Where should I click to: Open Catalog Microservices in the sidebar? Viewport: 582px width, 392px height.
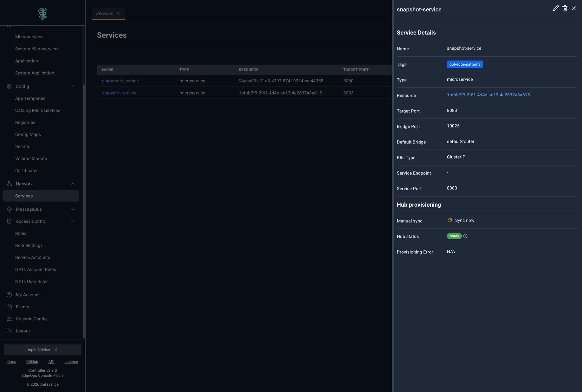[x=38, y=110]
